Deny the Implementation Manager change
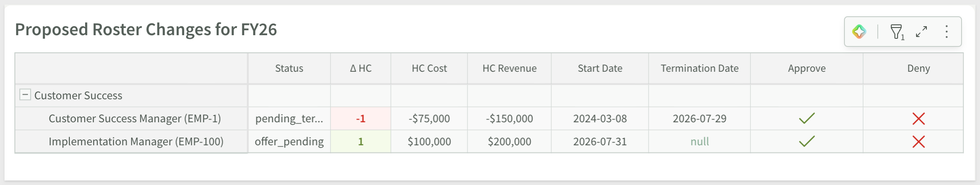This screenshot has width=980, height=185. coord(918,142)
